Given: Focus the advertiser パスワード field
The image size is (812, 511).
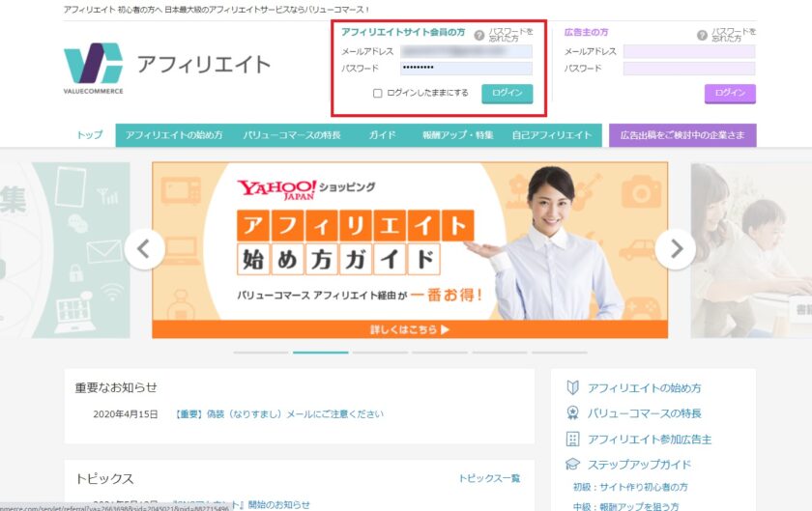Looking at the screenshot, I should click(x=688, y=69).
